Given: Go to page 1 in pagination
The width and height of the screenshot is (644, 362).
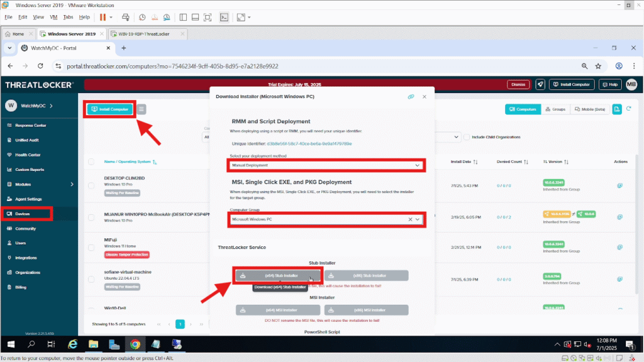Looking at the screenshot, I should (180, 324).
